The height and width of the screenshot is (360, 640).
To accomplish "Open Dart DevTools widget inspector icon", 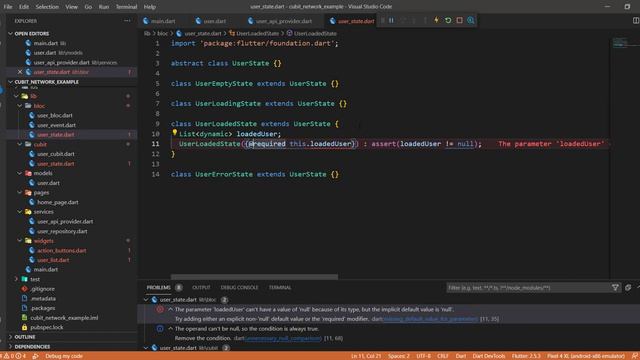I will coord(471,20).
